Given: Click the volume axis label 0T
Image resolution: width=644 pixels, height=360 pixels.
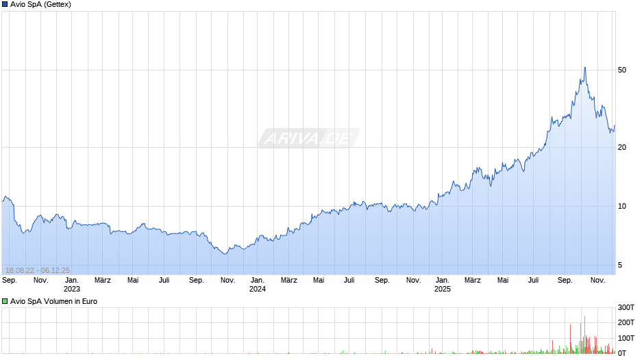Looking at the screenshot, I should (x=622, y=353).
